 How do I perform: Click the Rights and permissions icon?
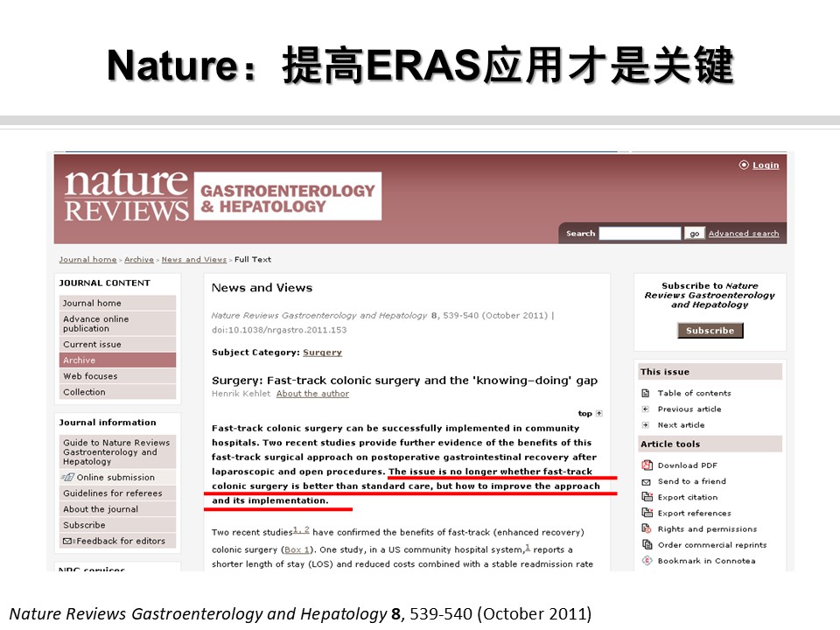pyautogui.click(x=647, y=528)
